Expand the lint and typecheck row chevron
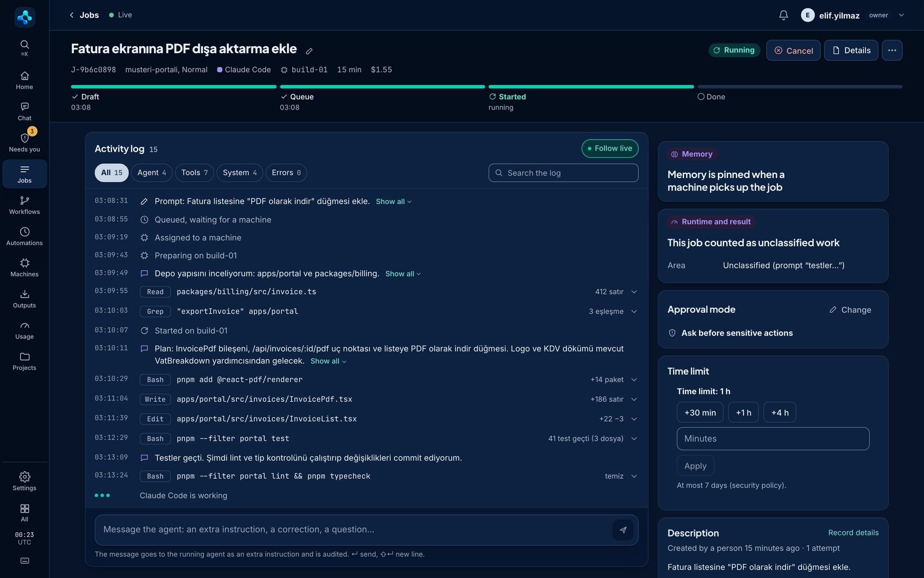The image size is (924, 578). coord(634,476)
